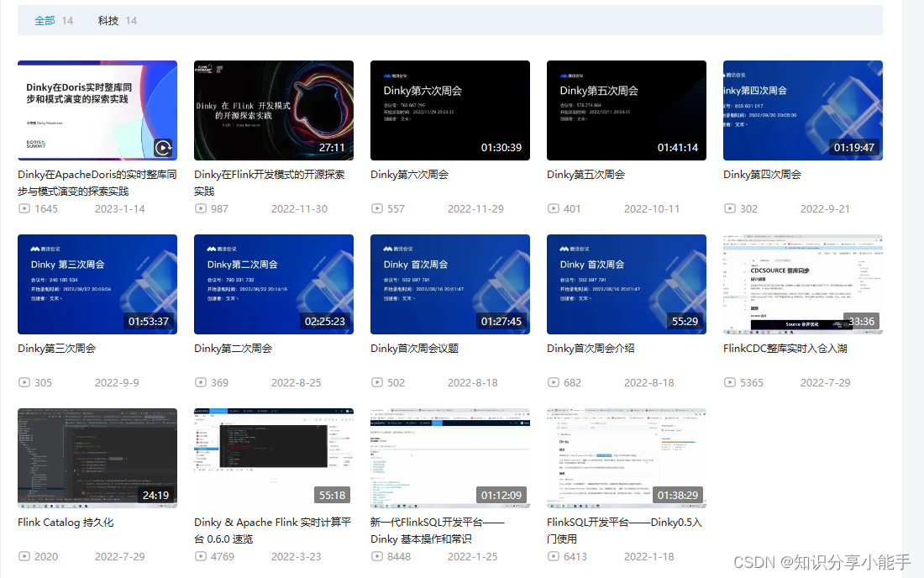Click the date 2022-3-23
The image size is (924, 578).
point(296,556)
